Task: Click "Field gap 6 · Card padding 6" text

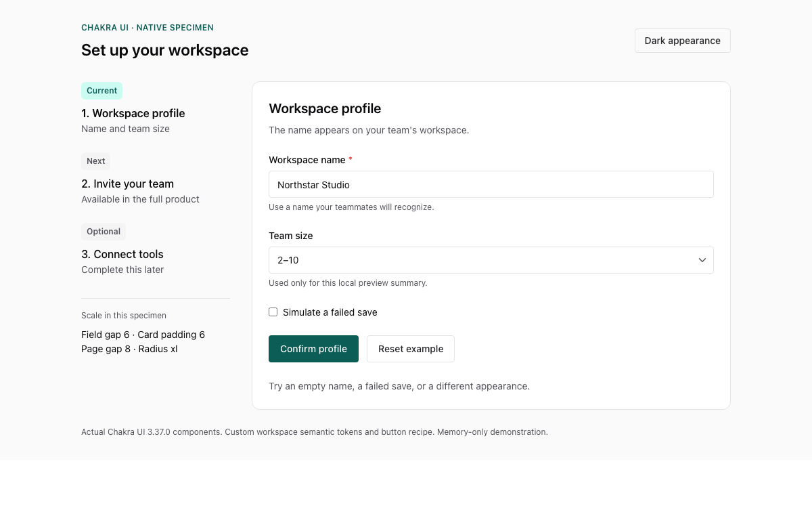Action: pos(143,335)
